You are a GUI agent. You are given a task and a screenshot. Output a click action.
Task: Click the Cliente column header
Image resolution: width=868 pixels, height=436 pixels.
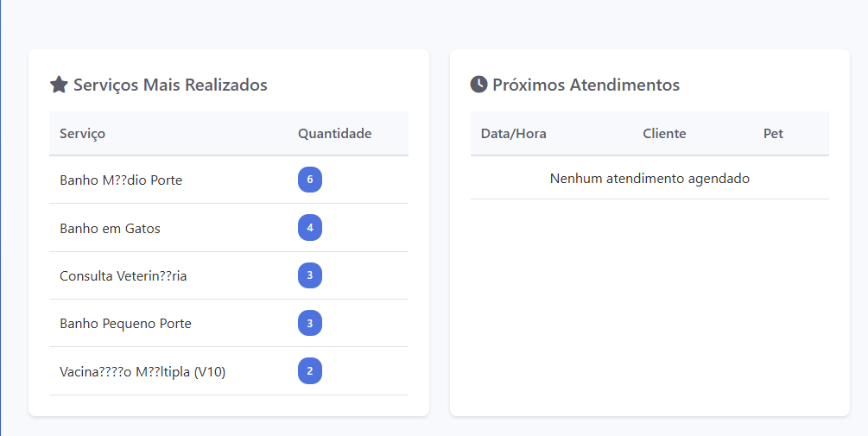pyautogui.click(x=664, y=133)
